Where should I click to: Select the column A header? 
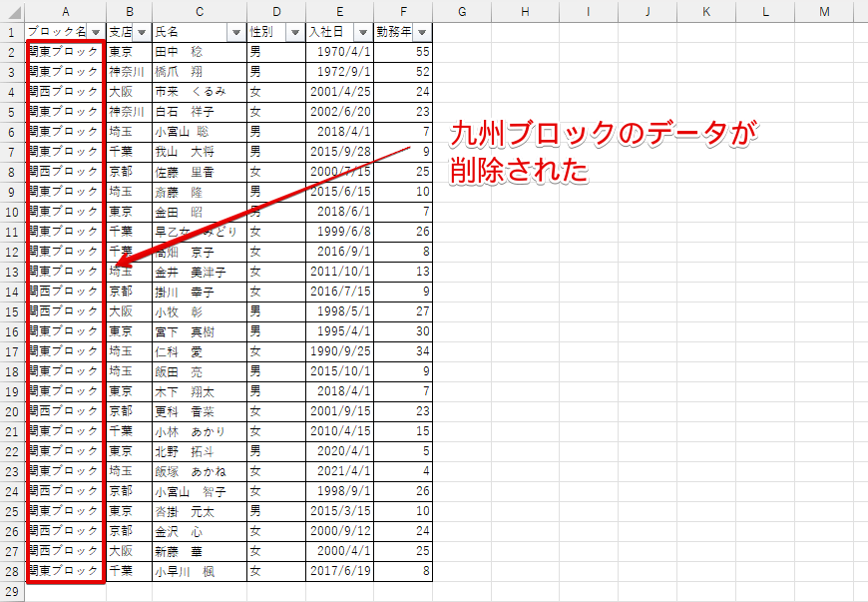click(x=66, y=12)
